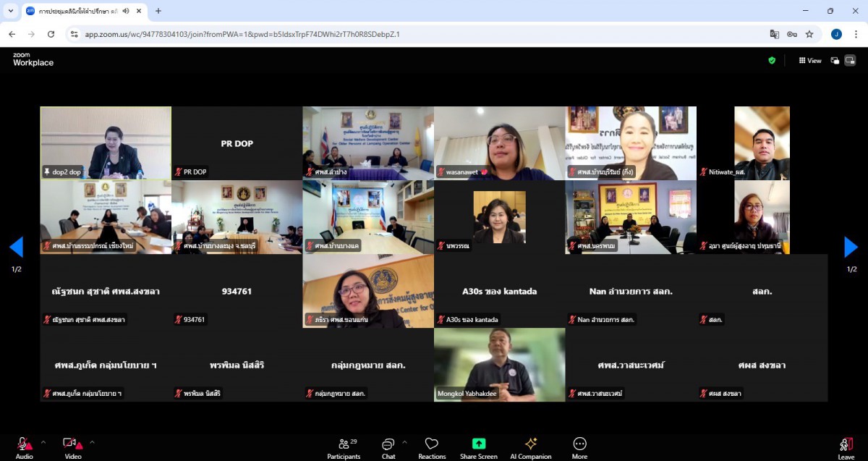Reload the Zoom meeting page
868x461 pixels.
pyautogui.click(x=51, y=34)
